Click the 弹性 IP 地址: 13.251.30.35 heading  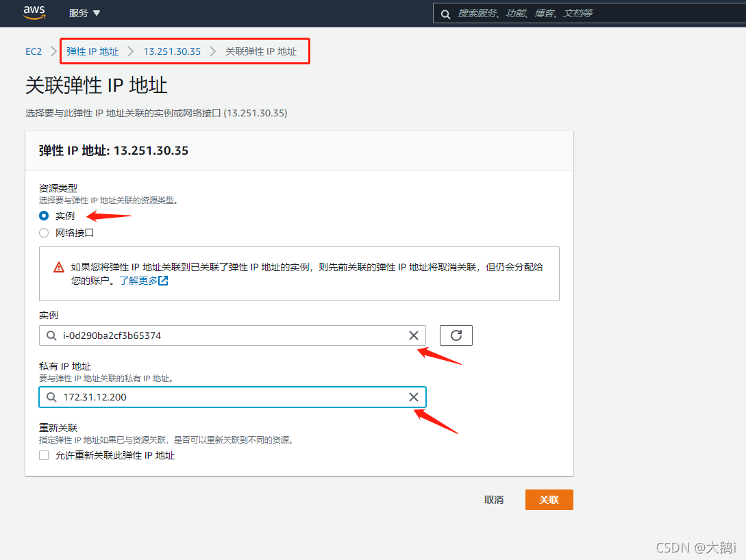114,151
